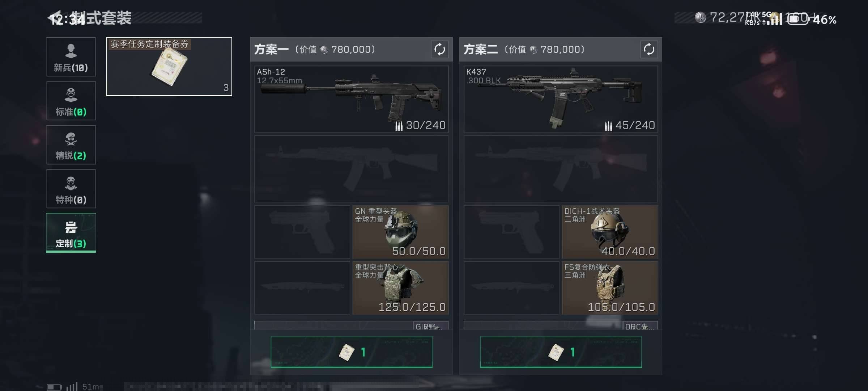Redeem 方案一 using one voucher
This screenshot has height=391, width=868.
352,352
